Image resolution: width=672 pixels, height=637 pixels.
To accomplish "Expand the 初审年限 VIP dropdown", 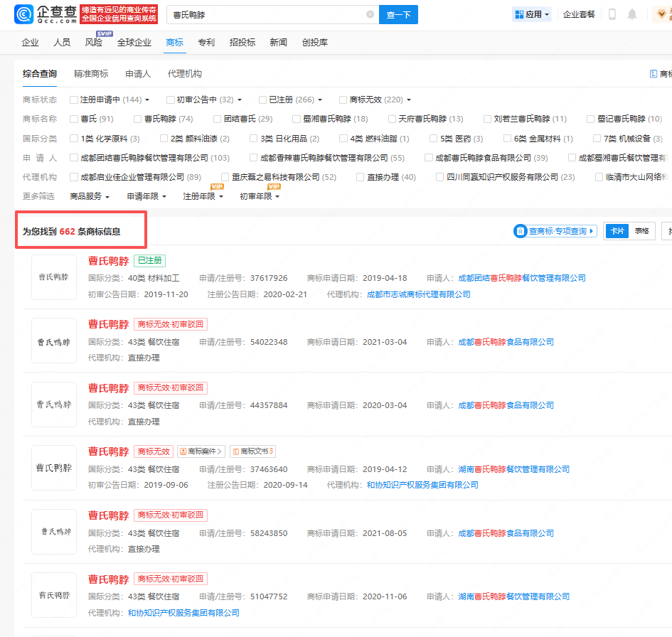I will click(260, 196).
